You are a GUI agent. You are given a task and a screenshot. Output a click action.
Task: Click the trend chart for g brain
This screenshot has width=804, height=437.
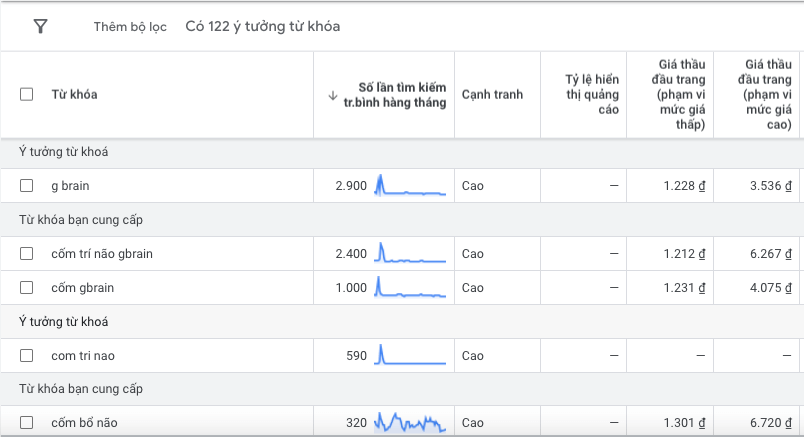(410, 186)
